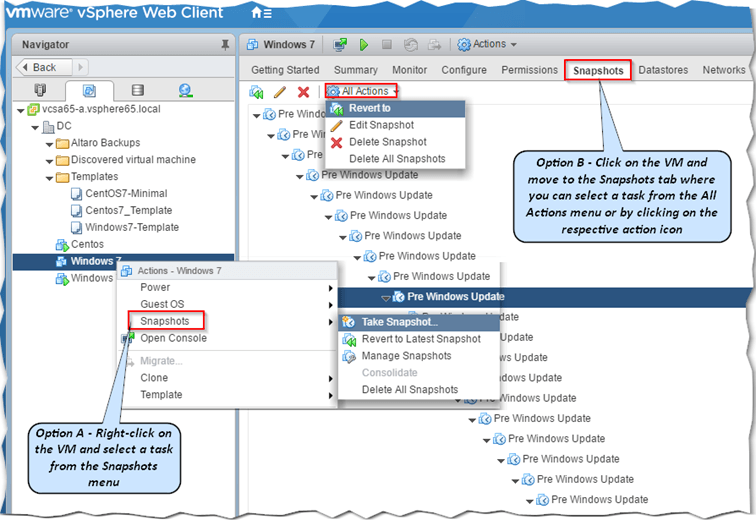Screen dimensions: 756x520
Task: Open the Networks tab
Action: coord(724,70)
